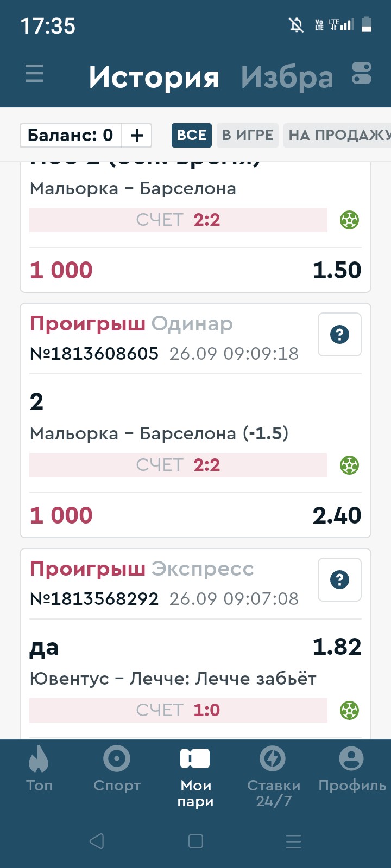
Task: Go to the Спорт section
Action: (117, 767)
